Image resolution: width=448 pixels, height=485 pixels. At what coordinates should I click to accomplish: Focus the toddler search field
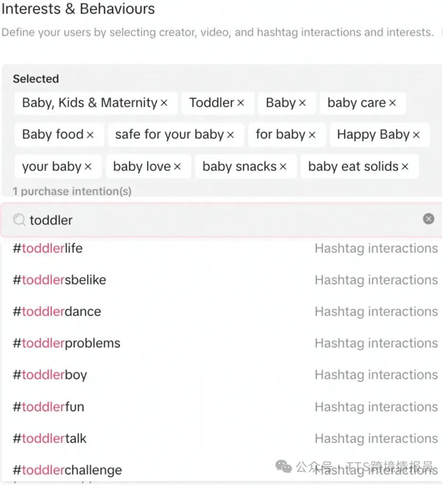pos(213,220)
